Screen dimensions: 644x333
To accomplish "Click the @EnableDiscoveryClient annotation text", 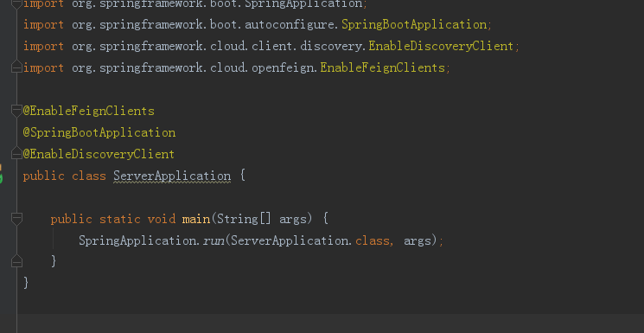I will [99, 154].
